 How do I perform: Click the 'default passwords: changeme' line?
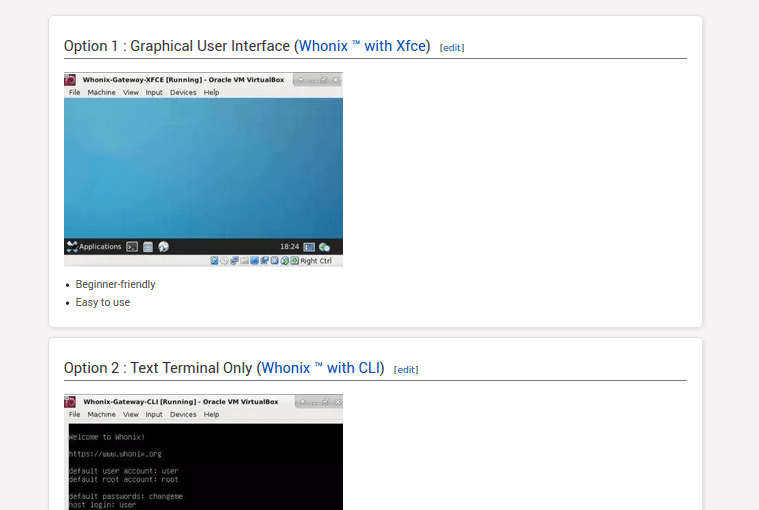tap(126, 496)
